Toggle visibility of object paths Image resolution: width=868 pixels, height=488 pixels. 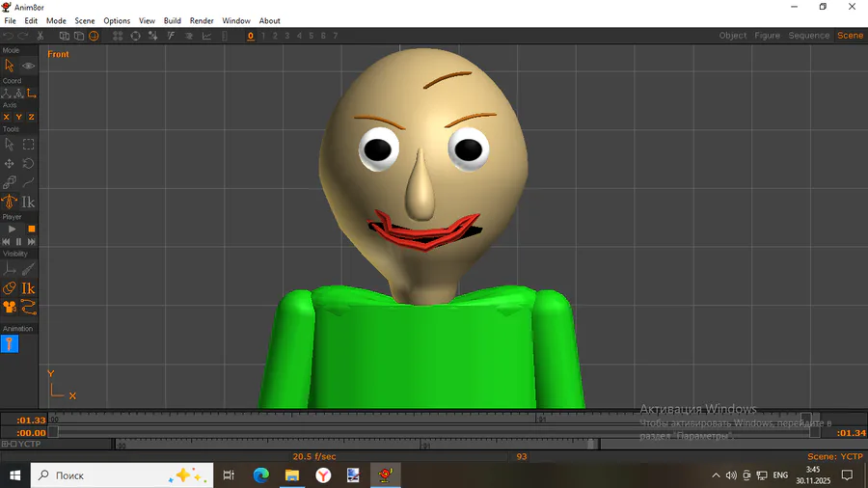(28, 307)
